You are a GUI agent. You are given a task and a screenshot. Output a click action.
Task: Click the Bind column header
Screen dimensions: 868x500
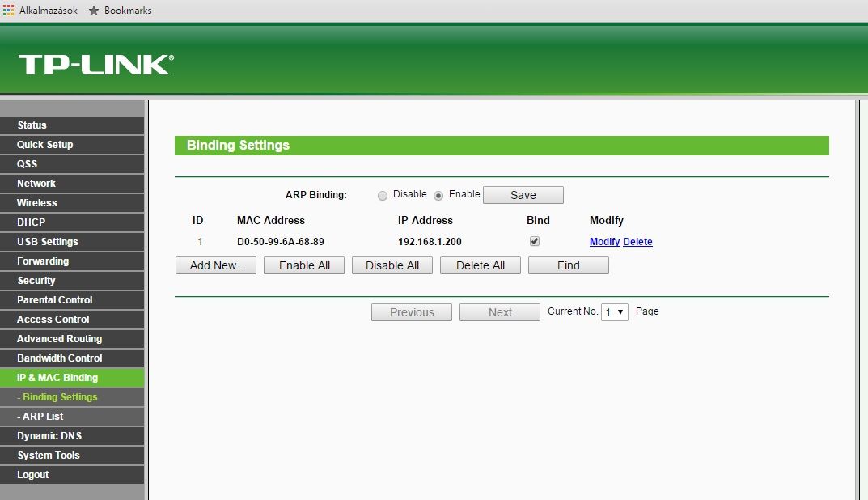(x=538, y=220)
